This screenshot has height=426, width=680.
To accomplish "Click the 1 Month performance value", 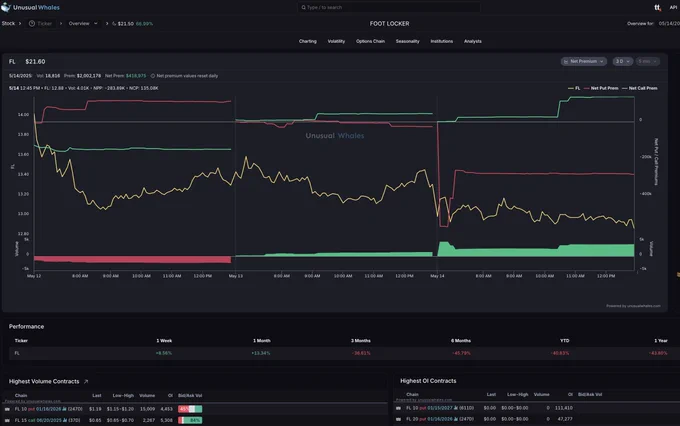I will point(261,353).
